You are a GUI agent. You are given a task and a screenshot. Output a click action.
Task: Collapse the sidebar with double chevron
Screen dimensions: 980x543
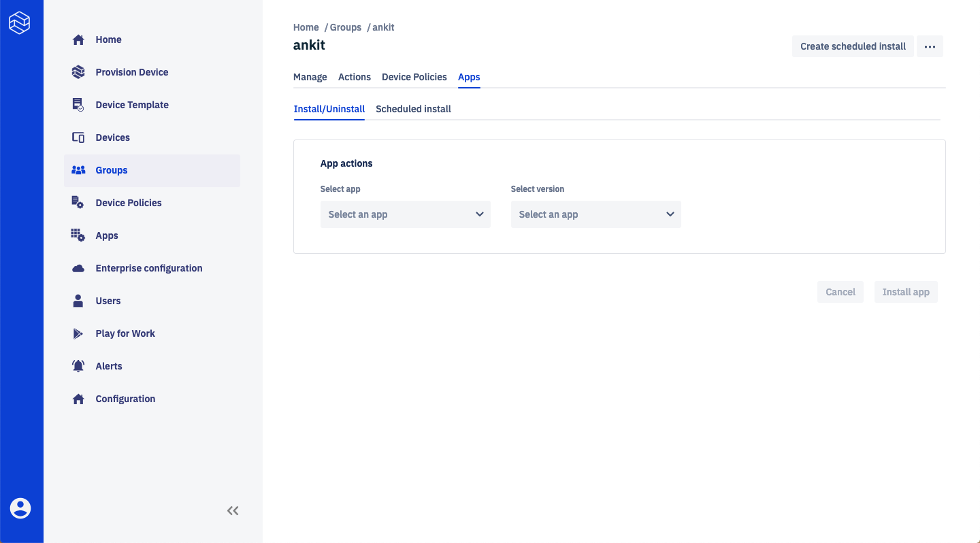(233, 510)
